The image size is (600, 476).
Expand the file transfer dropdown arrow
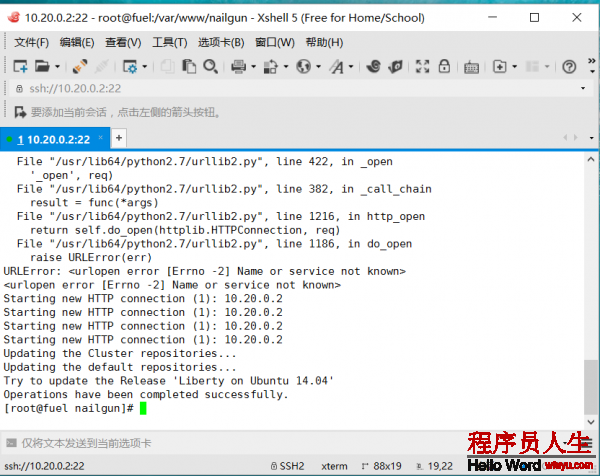point(285,67)
